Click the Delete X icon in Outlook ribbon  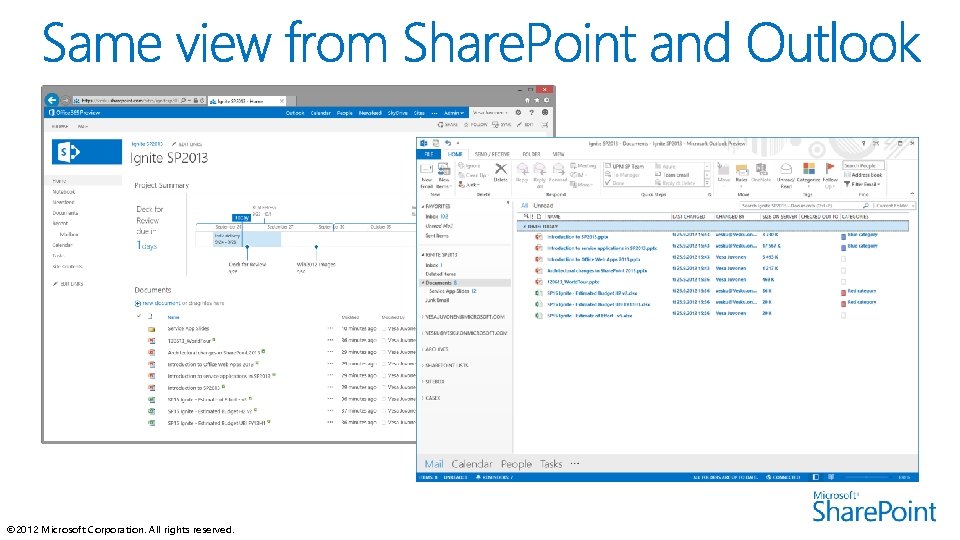501,169
